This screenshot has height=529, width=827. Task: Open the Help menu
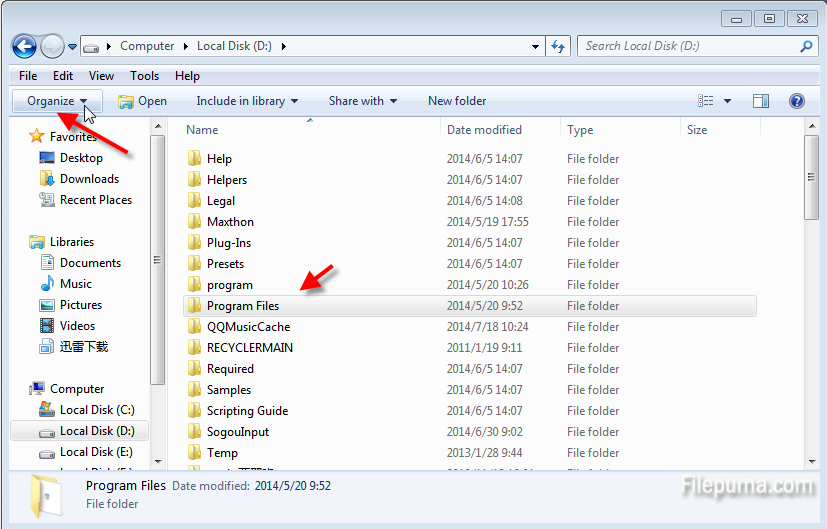coord(187,76)
